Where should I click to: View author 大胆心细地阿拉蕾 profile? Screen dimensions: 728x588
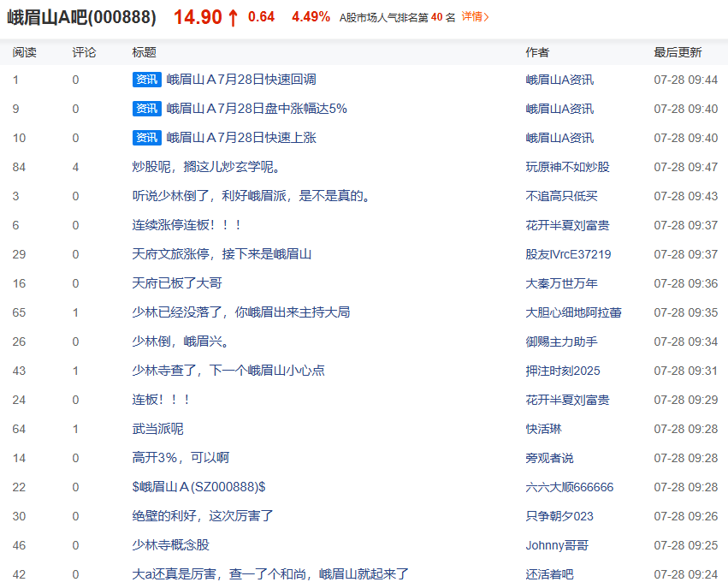pyautogui.click(x=573, y=312)
